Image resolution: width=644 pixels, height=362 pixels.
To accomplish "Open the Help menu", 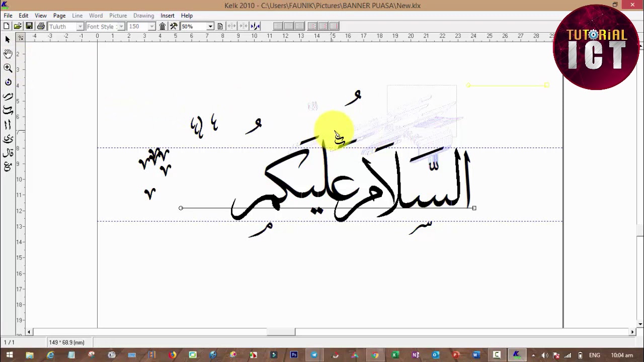I will click(x=187, y=16).
